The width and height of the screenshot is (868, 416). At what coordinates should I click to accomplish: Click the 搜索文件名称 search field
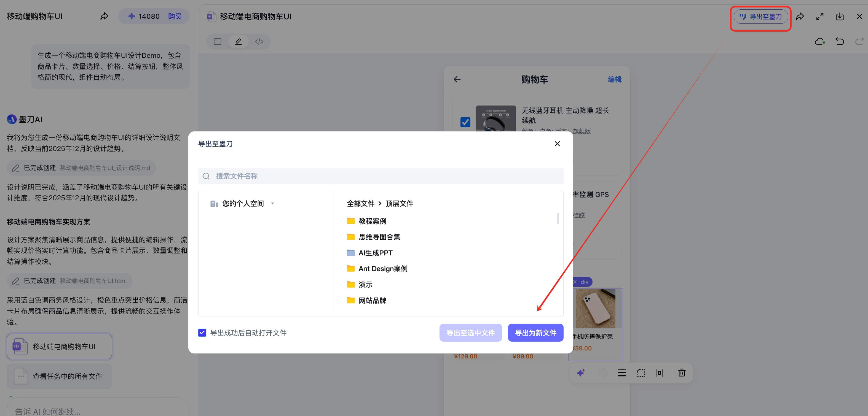point(381,176)
